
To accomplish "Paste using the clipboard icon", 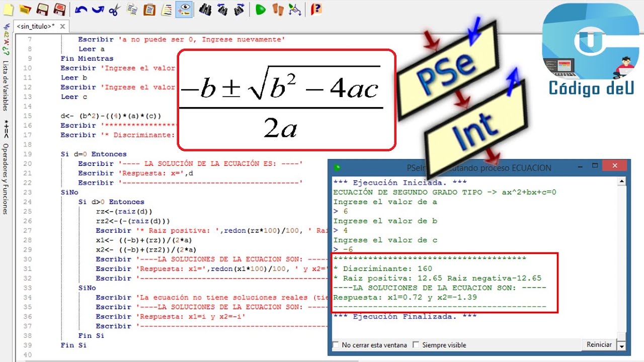I will (x=149, y=9).
